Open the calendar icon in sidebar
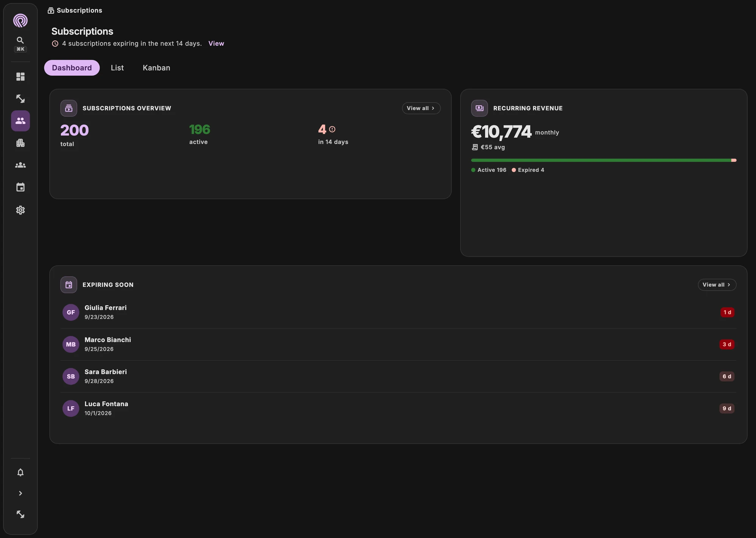This screenshot has width=756, height=538. pos(20,187)
